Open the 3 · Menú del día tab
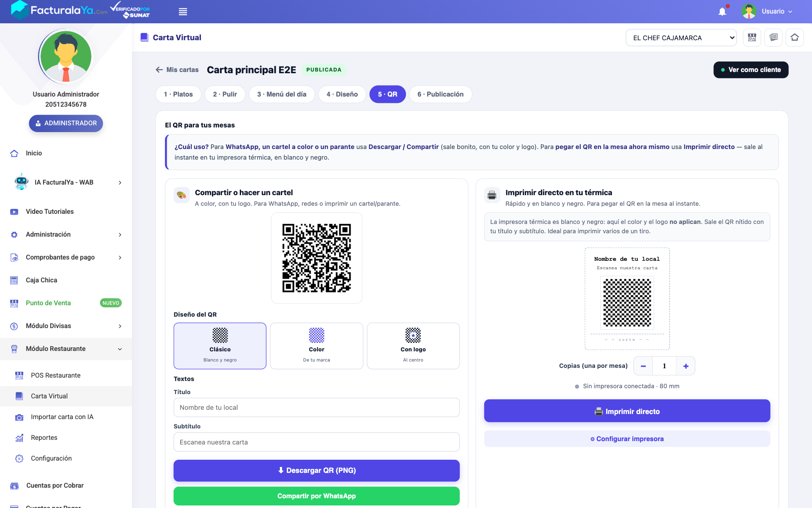 [x=282, y=94]
